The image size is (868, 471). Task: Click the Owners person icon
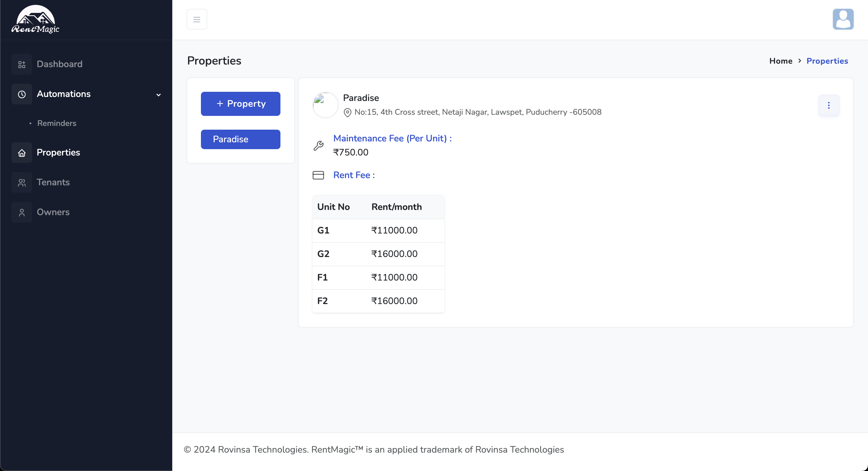point(22,213)
